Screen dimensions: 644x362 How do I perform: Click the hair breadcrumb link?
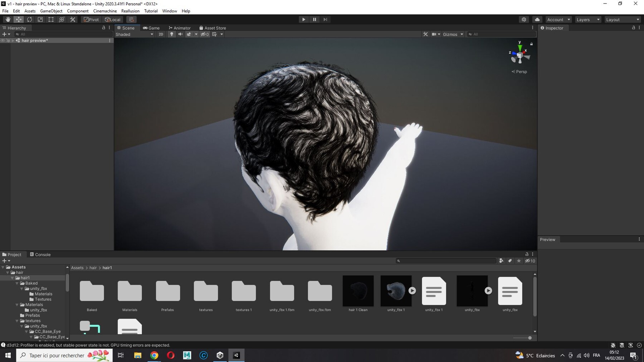click(x=93, y=268)
